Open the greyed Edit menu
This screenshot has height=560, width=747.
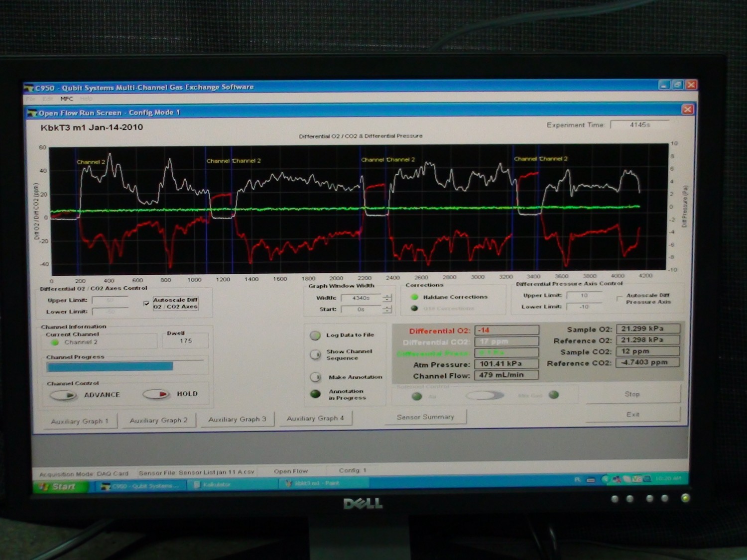pyautogui.click(x=48, y=99)
